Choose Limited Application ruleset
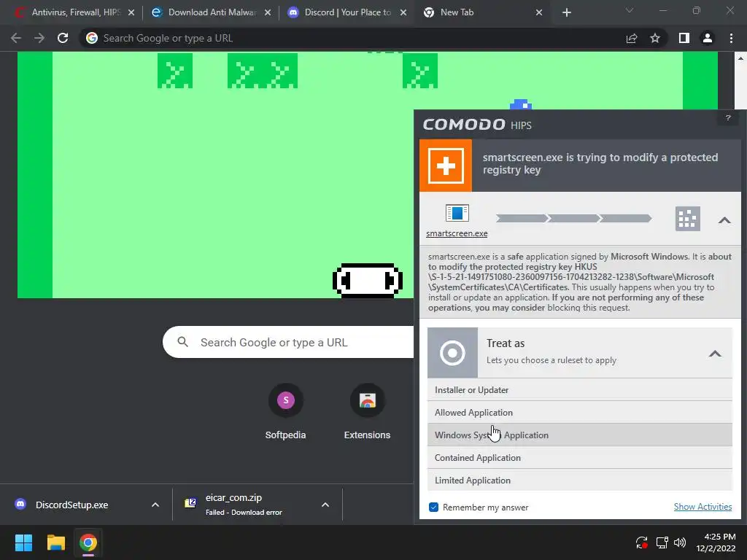Viewport: 747px width, 560px height. 580,480
